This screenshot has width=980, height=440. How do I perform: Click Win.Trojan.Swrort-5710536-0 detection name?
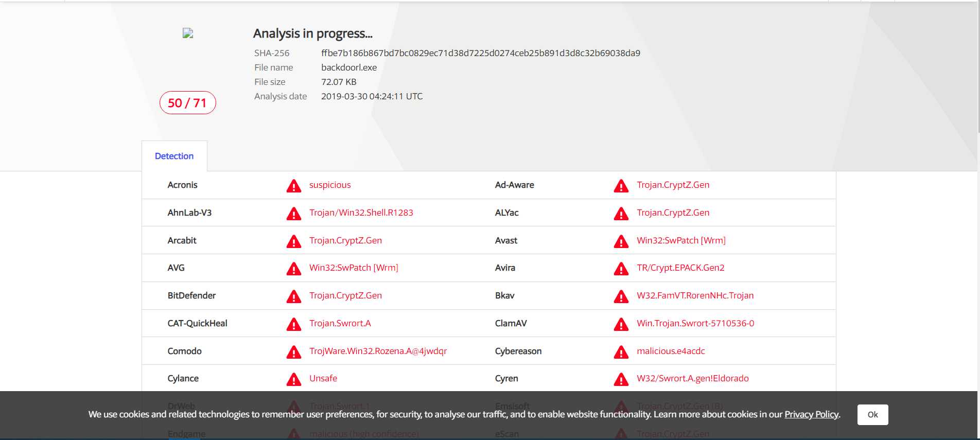[695, 323]
